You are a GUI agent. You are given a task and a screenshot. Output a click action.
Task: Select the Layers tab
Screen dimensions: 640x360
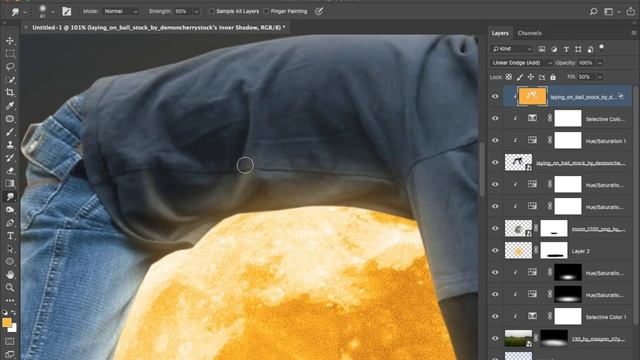500,33
